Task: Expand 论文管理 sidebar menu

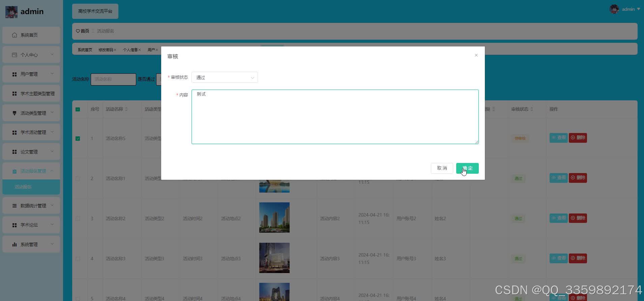Action: click(31, 152)
